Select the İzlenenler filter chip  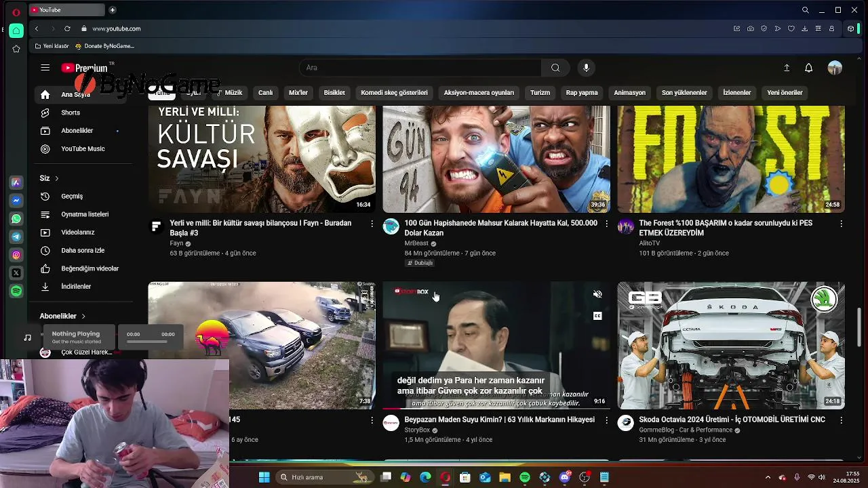737,93
